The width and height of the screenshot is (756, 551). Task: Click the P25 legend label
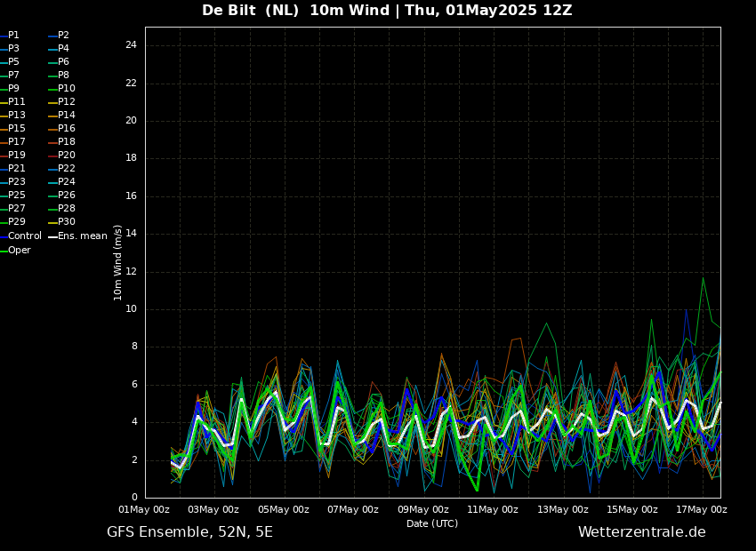click(16, 196)
